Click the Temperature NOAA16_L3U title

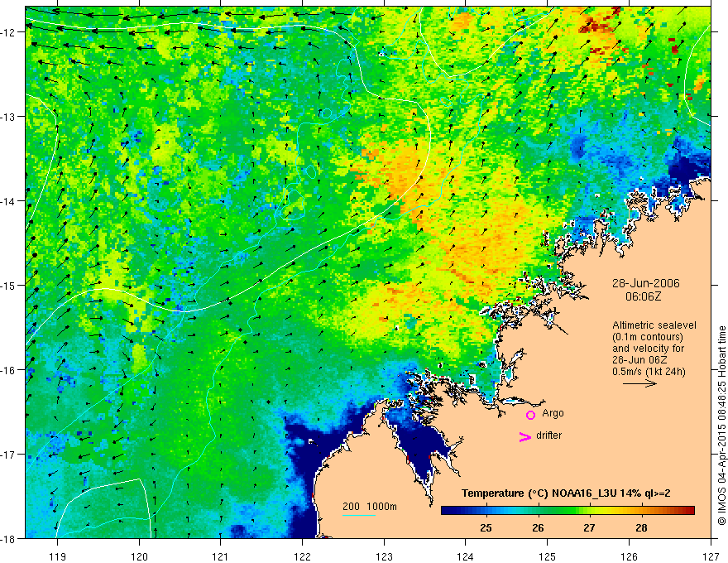click(x=566, y=493)
